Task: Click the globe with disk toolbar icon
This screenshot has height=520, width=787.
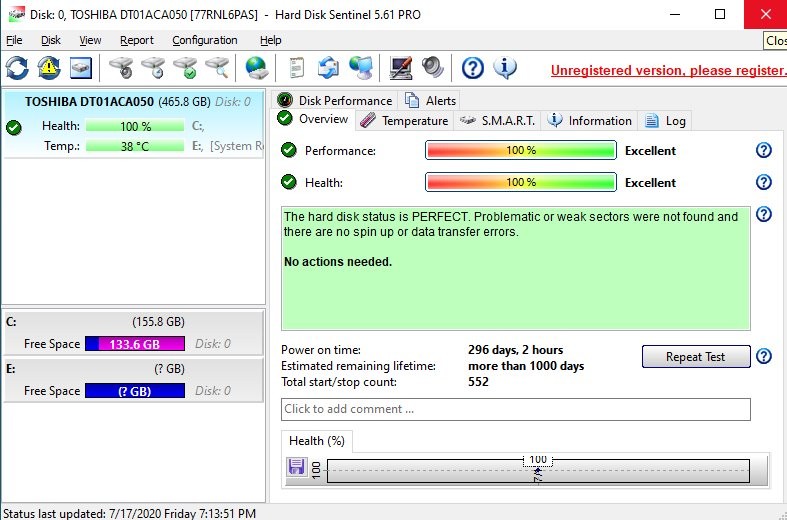Action: coord(257,68)
